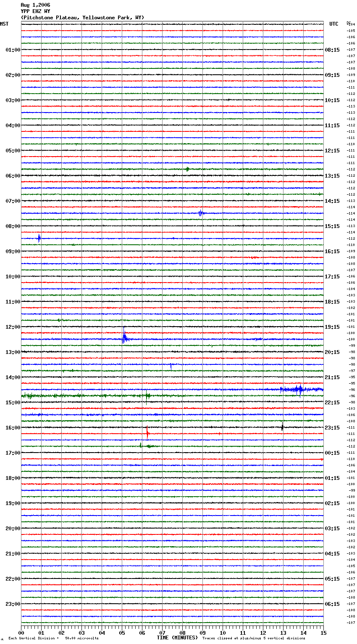
Task: Click the 12:00 MST hour label
Action: (x=13, y=327)
